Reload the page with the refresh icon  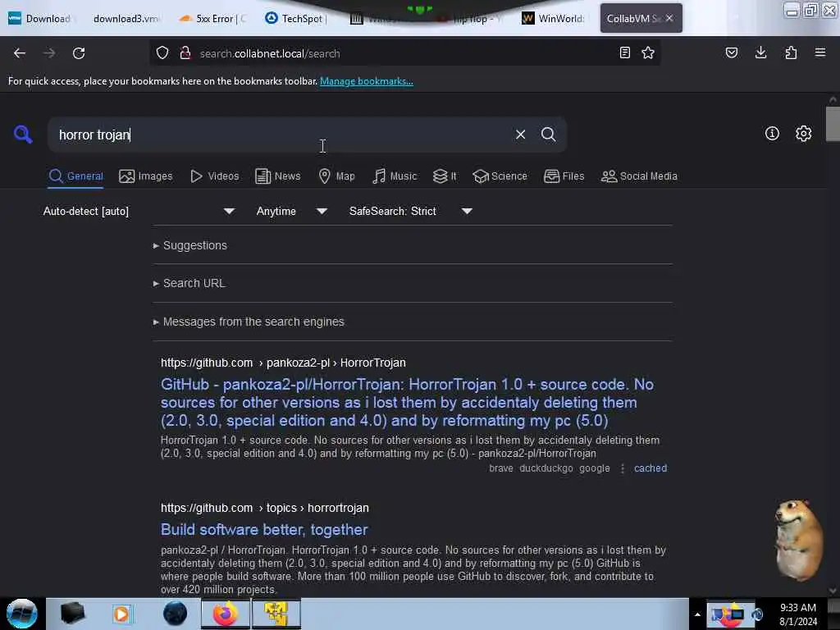(x=79, y=53)
